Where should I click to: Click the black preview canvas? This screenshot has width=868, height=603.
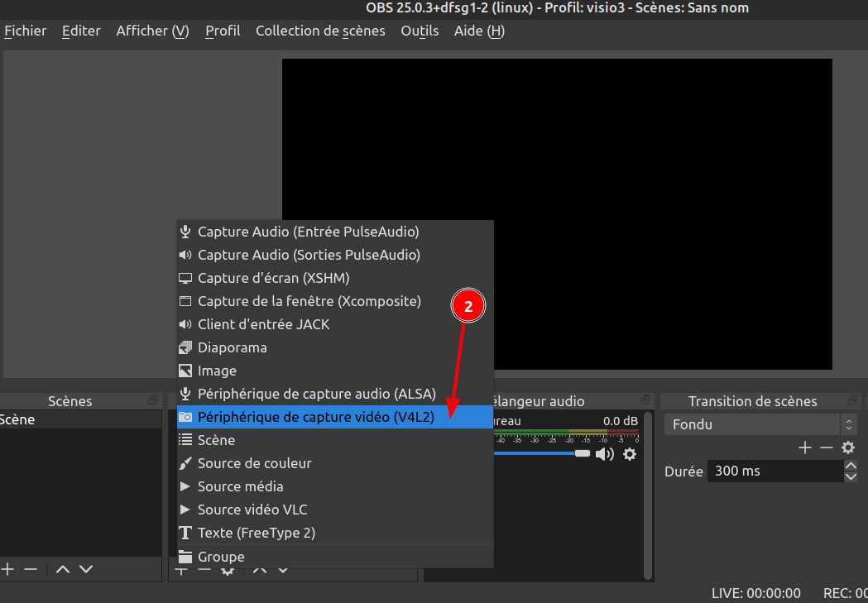(x=557, y=214)
